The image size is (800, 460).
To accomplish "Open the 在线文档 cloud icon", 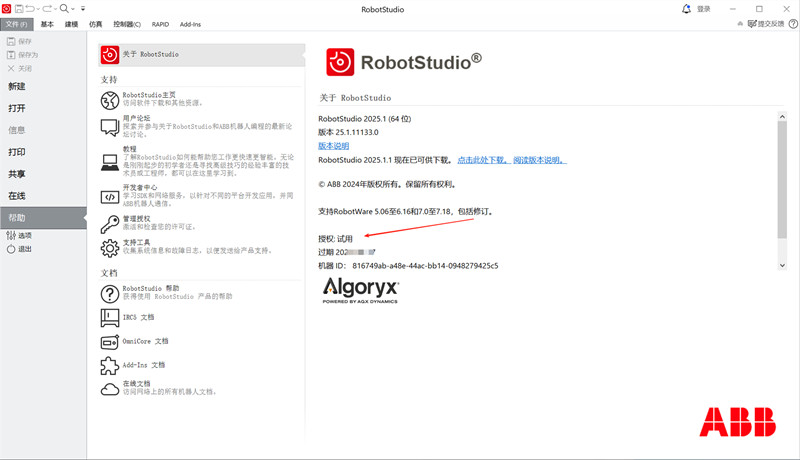I will 110,389.
